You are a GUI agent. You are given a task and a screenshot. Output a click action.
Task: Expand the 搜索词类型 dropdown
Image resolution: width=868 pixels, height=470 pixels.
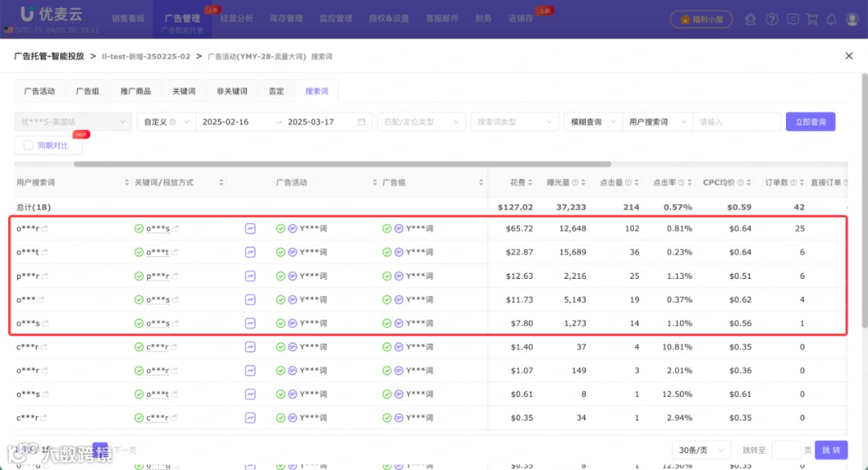514,121
